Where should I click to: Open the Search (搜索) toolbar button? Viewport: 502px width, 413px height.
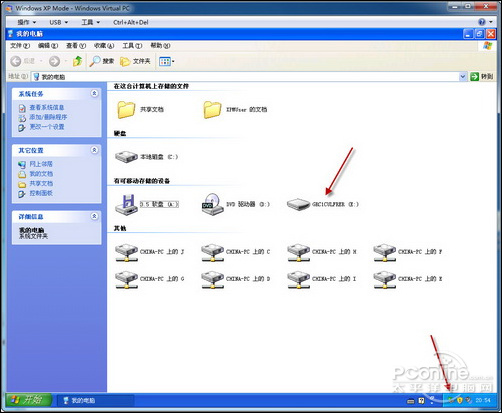point(102,61)
